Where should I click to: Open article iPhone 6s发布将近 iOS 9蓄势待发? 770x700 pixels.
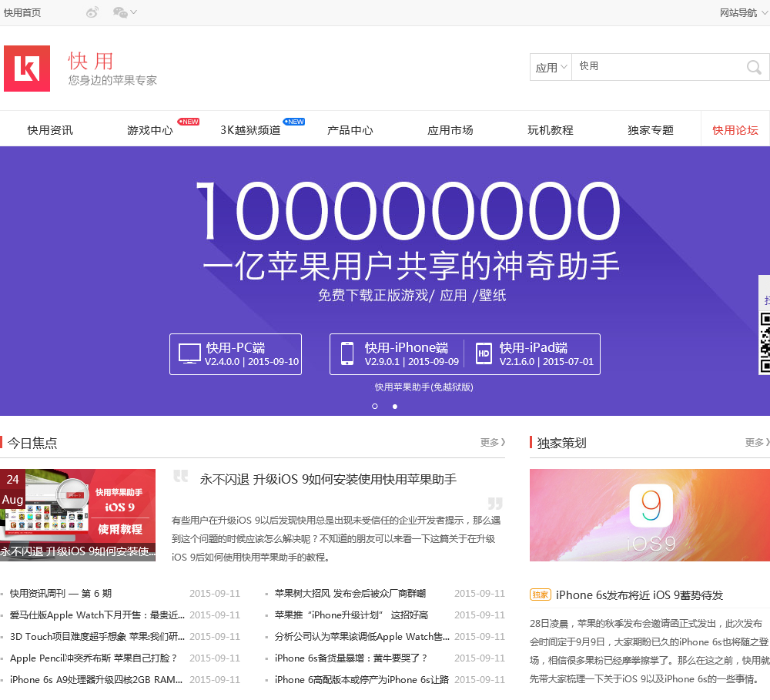639,595
